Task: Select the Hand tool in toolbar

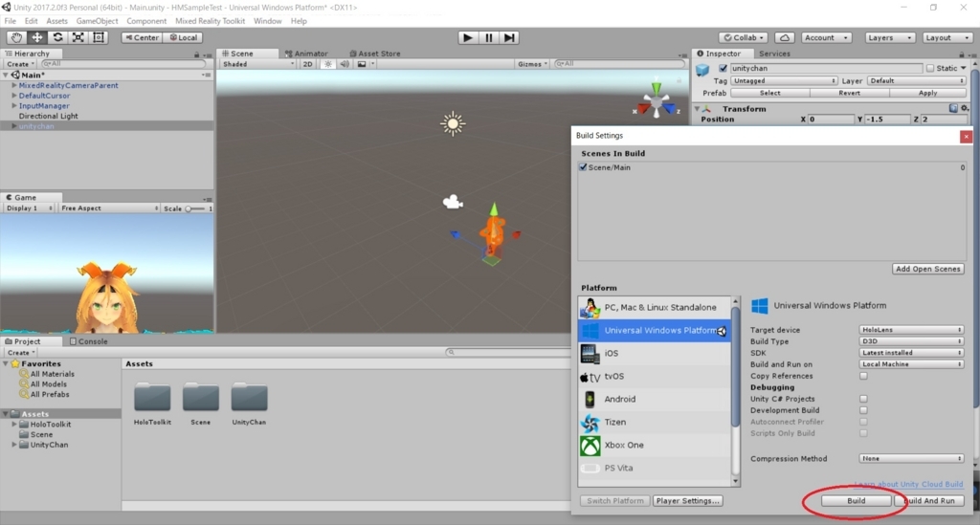Action: 16,37
